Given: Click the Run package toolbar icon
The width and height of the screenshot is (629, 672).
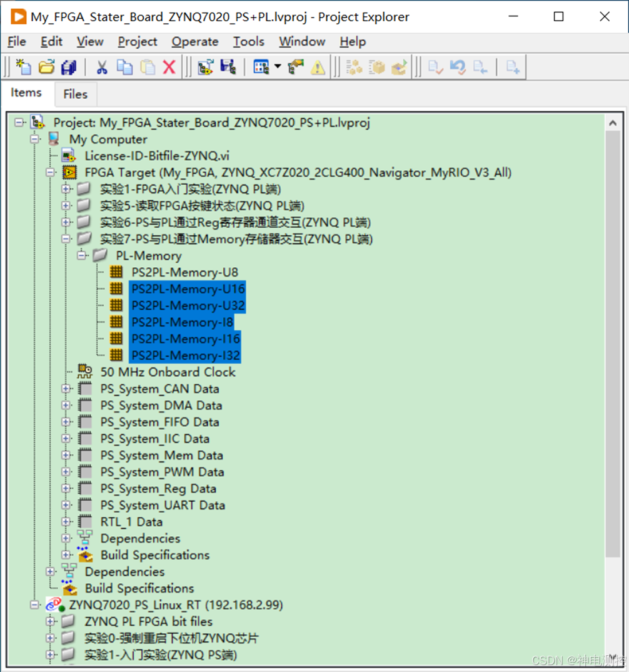Looking at the screenshot, I should (x=399, y=68).
